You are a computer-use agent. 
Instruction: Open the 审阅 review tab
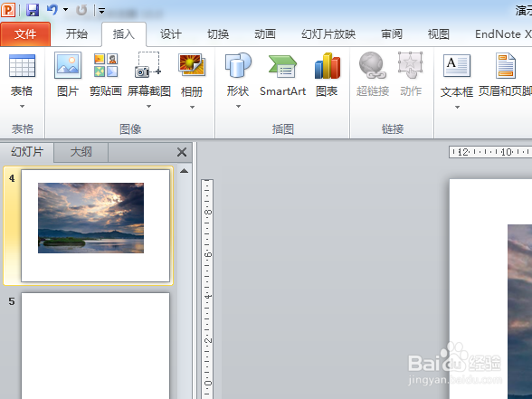392,34
